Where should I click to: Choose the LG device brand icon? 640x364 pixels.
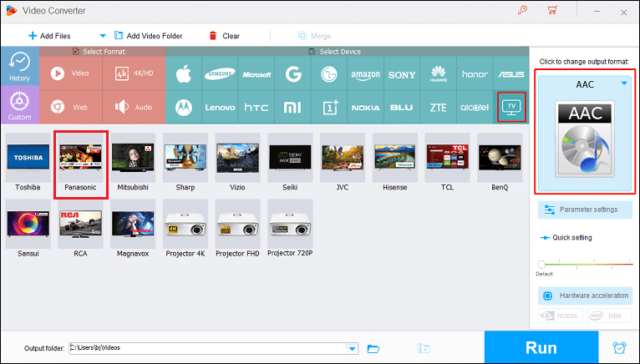329,73
